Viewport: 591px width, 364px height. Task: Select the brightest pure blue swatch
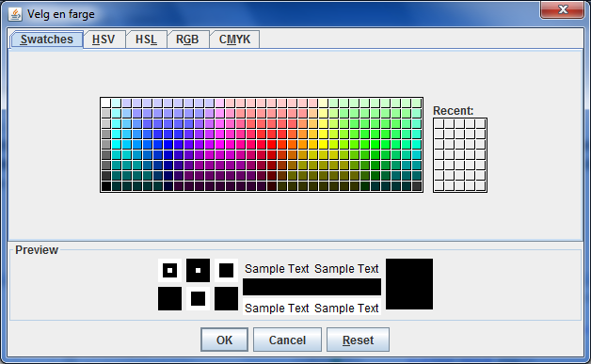tap(168, 144)
